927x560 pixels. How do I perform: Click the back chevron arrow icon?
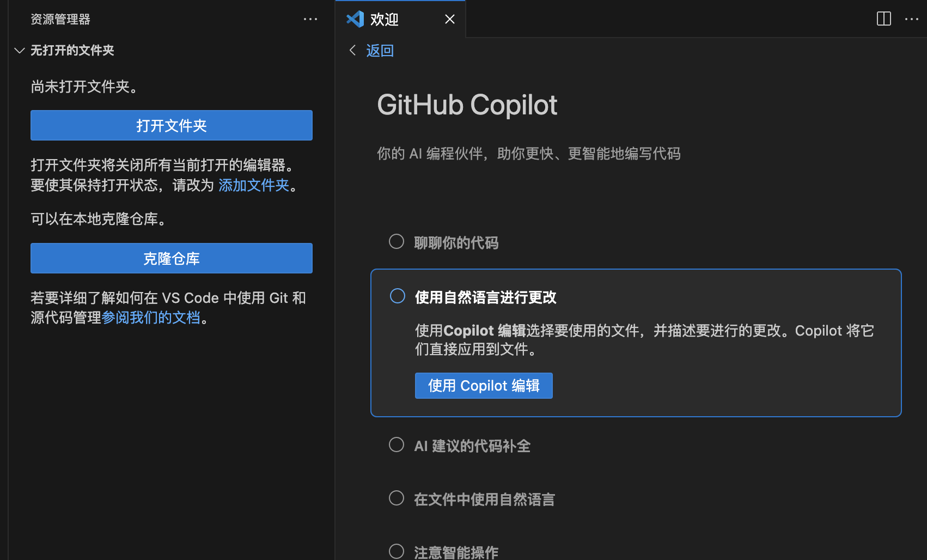tap(353, 50)
